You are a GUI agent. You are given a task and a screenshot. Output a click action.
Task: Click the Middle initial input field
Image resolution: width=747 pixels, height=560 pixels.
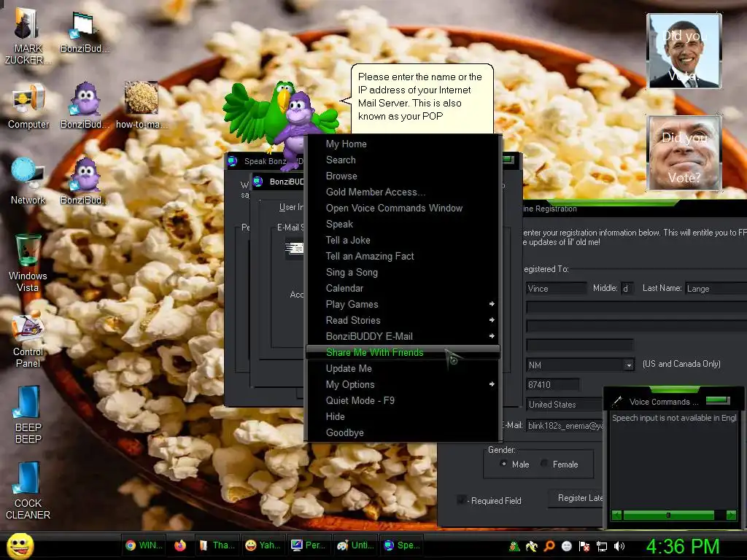627,289
